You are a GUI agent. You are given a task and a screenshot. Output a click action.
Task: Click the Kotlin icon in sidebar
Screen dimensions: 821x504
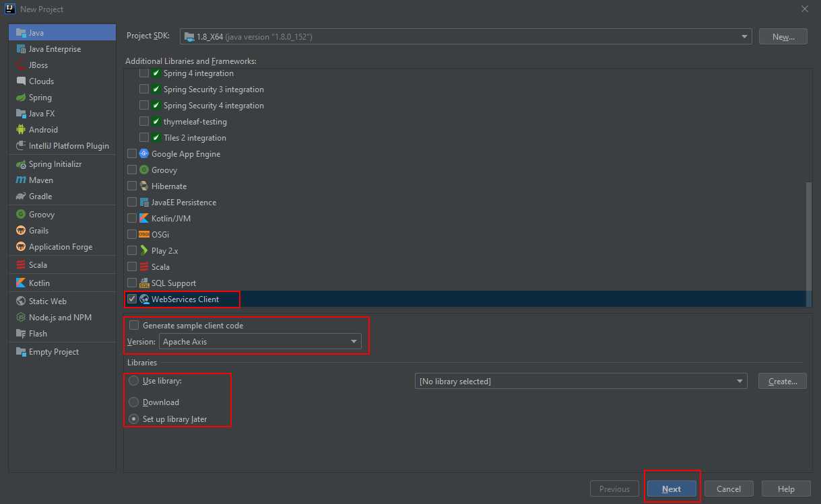coord(21,283)
